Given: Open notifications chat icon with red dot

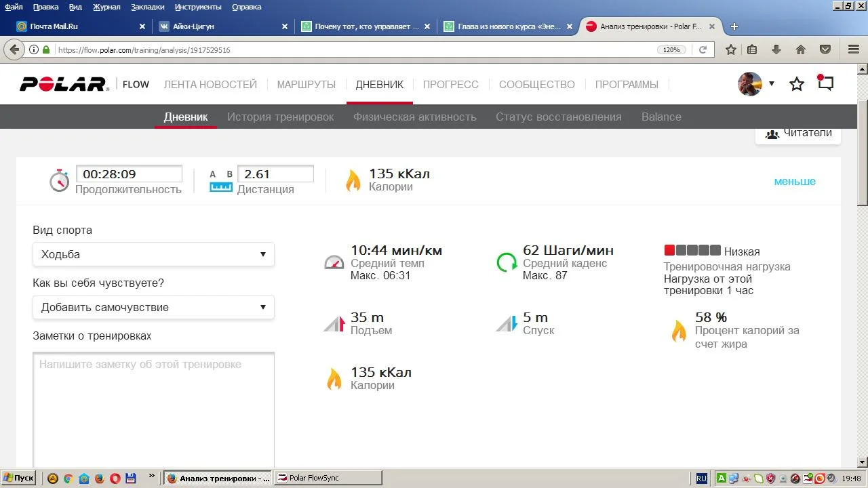Looking at the screenshot, I should point(825,83).
